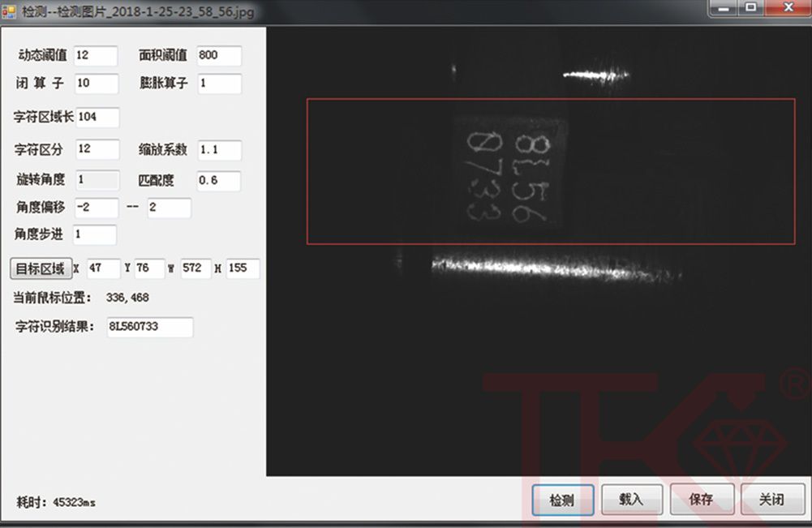Image resolution: width=812 pixels, height=528 pixels.
Task: Focus the 膨胀算子 input field
Action: [219, 84]
